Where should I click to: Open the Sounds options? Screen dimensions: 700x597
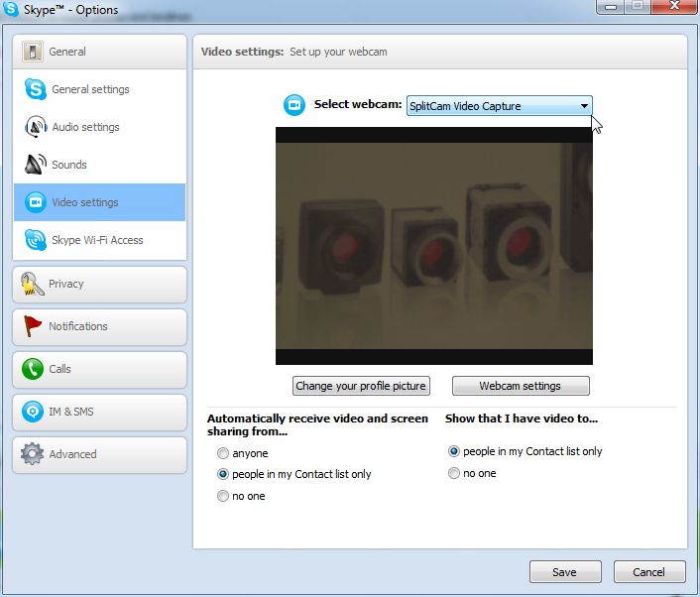(99, 165)
